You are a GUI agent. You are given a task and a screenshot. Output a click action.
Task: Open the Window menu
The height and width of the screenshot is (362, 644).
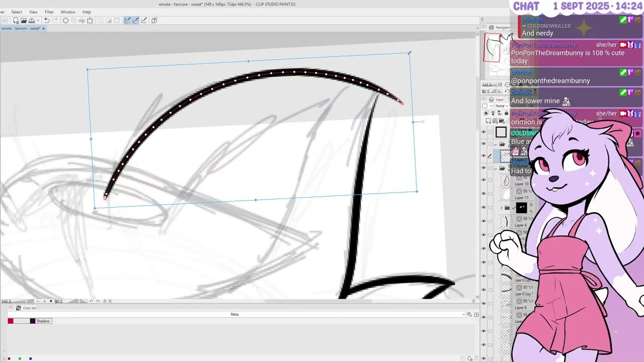coord(68,12)
